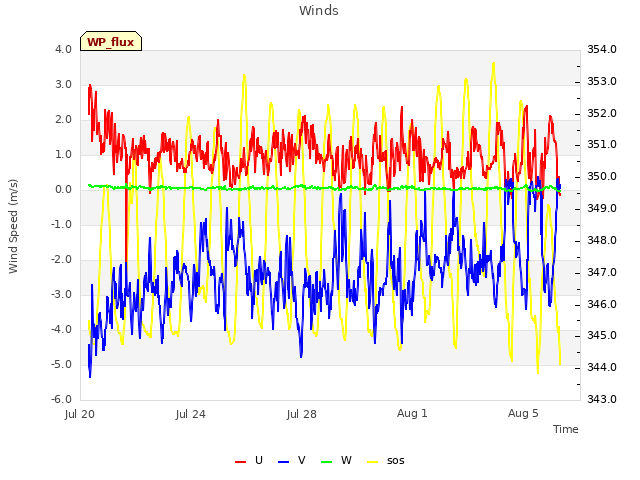
Task: Click the 3.0 left axis value
Action: (63, 84)
